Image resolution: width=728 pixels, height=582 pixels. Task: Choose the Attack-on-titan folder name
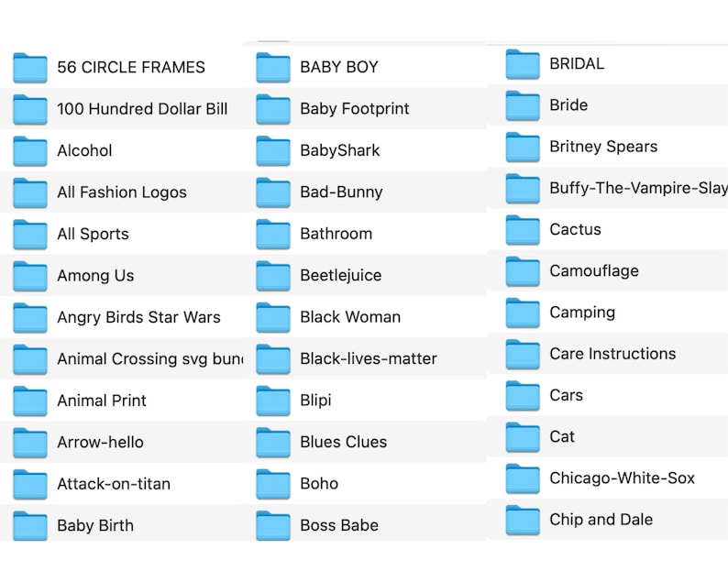coord(114,484)
